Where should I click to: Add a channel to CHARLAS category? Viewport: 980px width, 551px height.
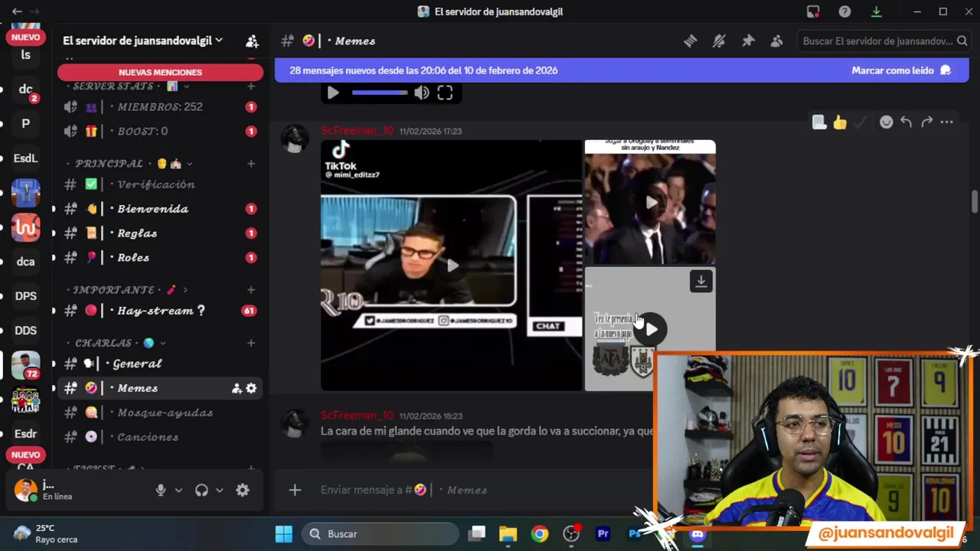coord(251,343)
